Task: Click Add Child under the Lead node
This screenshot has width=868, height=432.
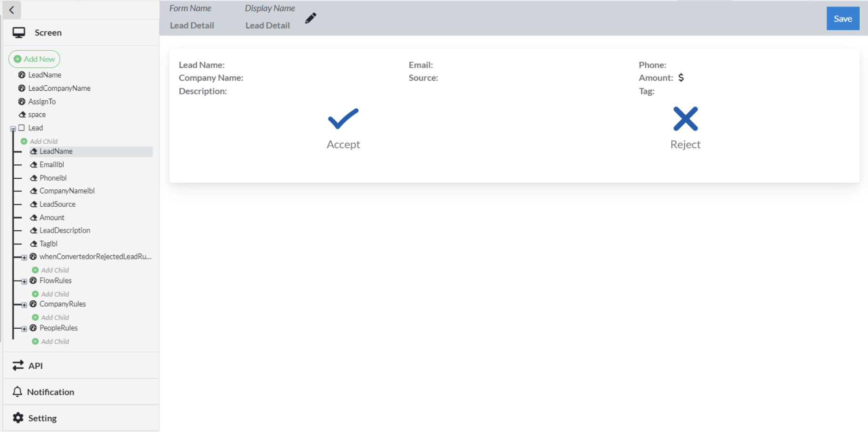Action: click(43, 141)
